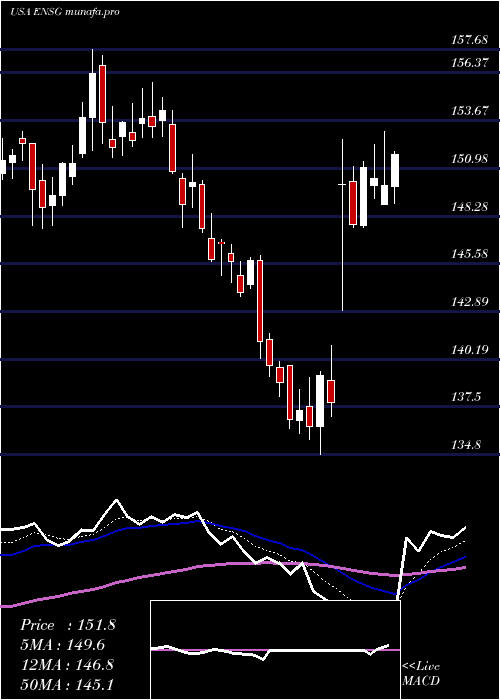Click the 148.28 price level label
Viewport: 500px width, 700px height.
469,207
